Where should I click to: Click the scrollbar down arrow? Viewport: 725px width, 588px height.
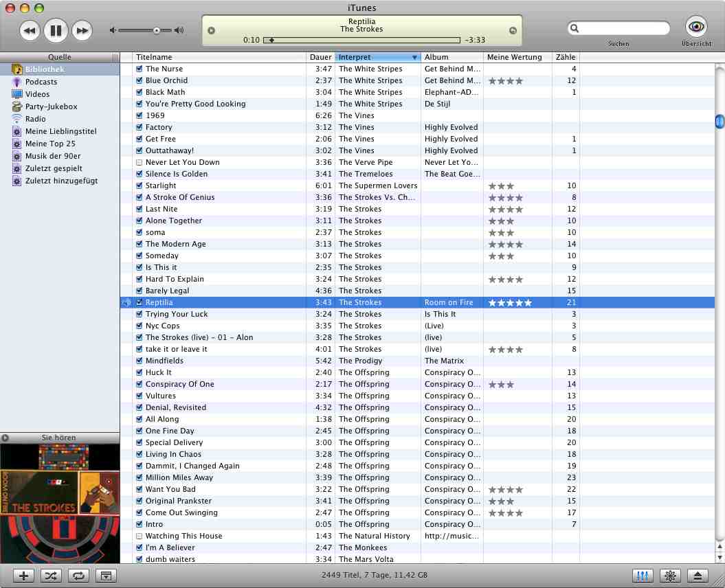coord(720,558)
